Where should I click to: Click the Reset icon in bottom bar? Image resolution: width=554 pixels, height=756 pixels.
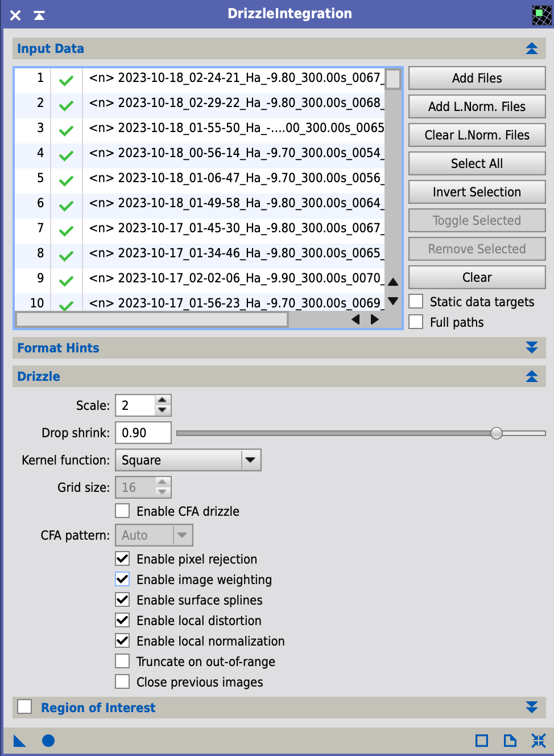[x=538, y=741]
